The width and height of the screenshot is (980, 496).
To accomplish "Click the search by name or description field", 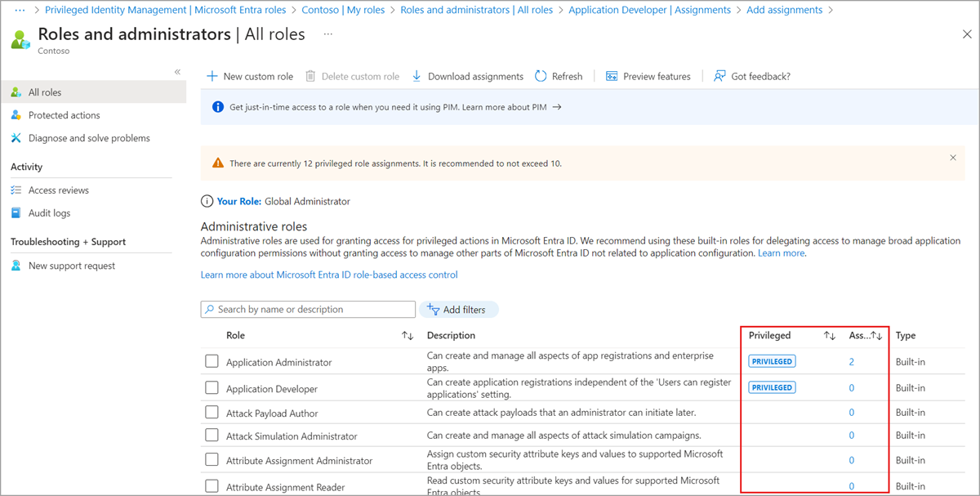I will tap(314, 310).
